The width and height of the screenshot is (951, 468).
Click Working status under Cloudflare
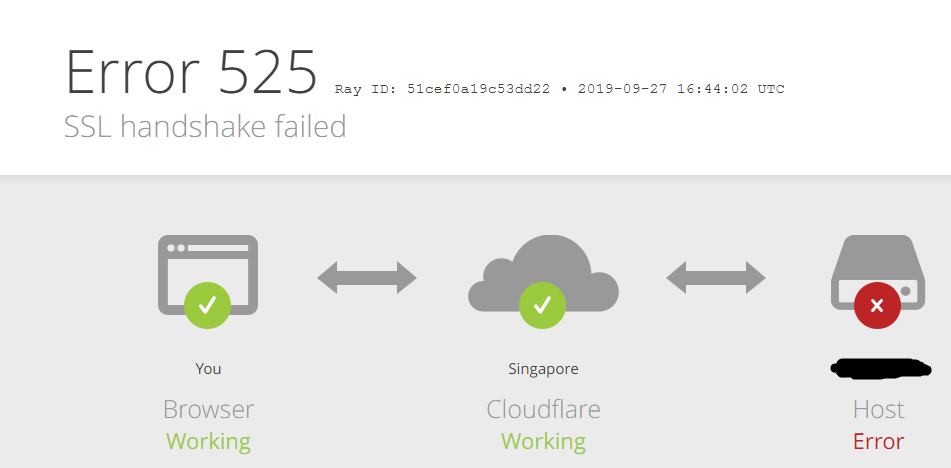543,442
